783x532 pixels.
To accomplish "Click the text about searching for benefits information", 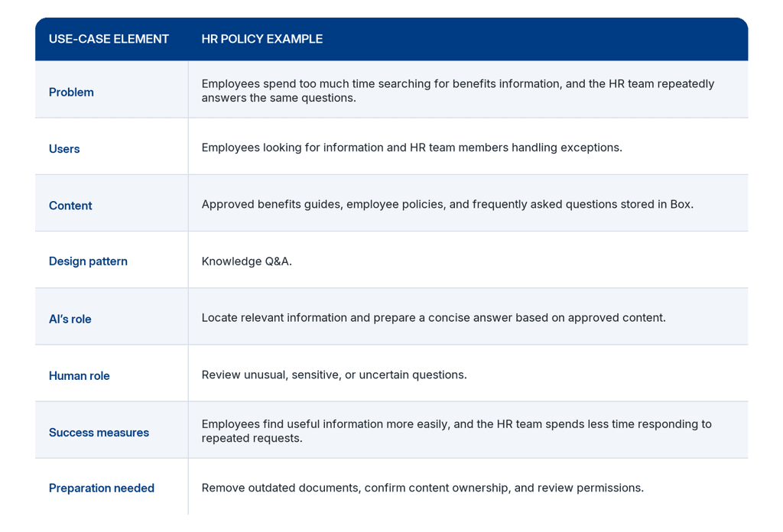I will (458, 91).
